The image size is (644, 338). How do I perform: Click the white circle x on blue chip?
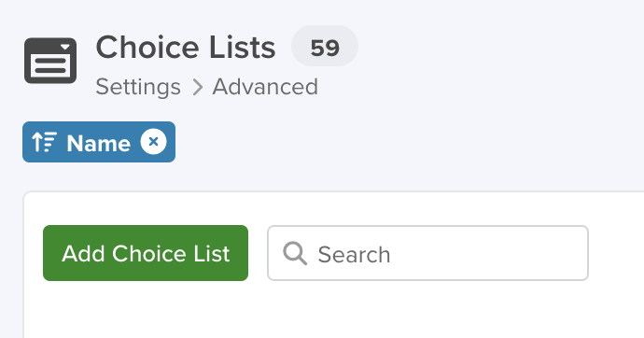[154, 142]
